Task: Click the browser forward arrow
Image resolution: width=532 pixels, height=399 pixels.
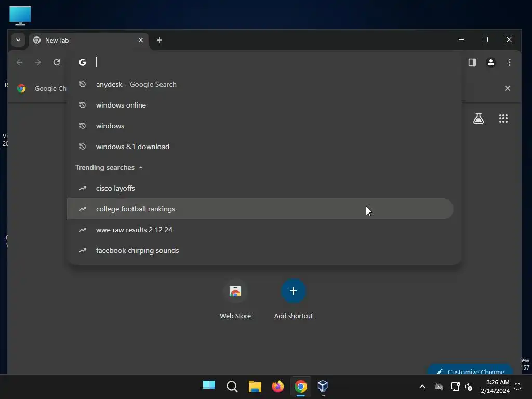Action: pyautogui.click(x=38, y=62)
